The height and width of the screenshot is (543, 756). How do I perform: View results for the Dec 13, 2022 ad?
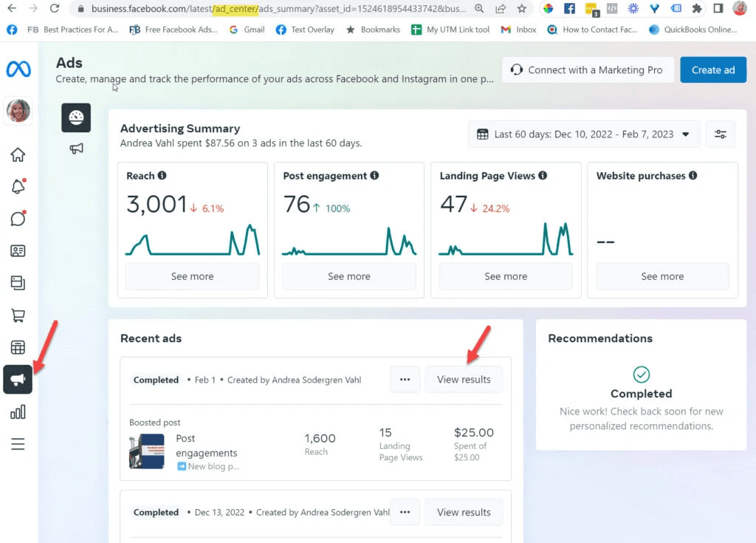(464, 512)
